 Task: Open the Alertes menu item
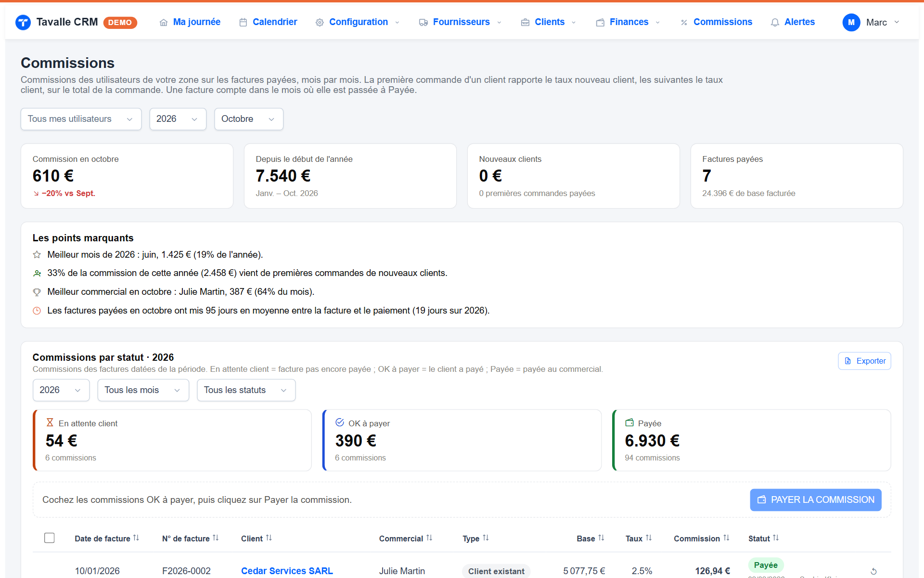point(793,22)
